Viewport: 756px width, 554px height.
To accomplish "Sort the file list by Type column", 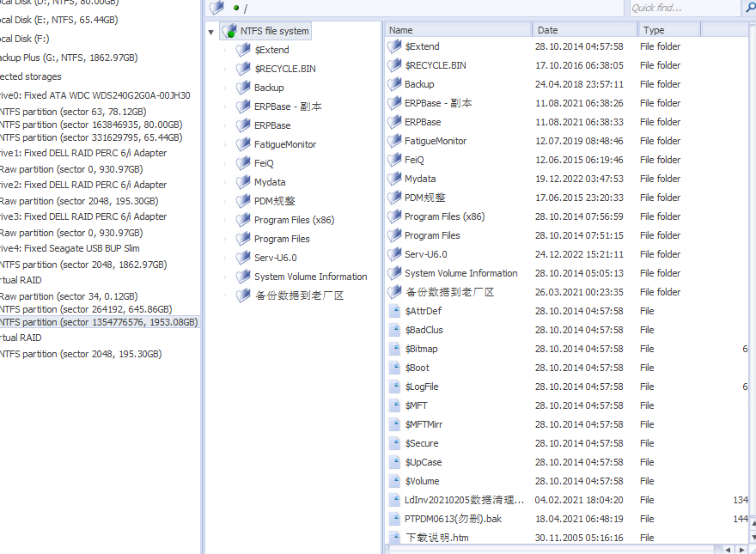I will 668,30.
